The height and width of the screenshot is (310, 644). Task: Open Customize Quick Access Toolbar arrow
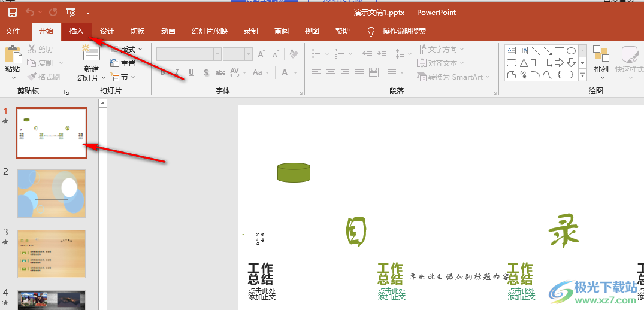(88, 13)
